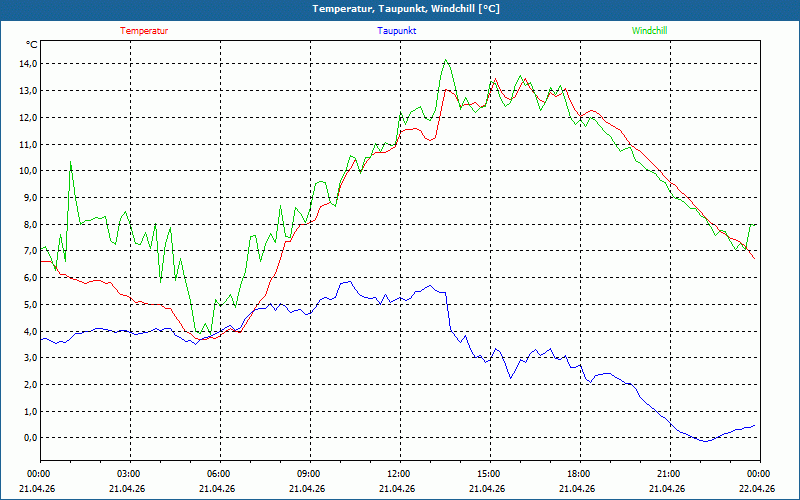Click the '°C' axis unit label
Image resolution: width=800 pixels, height=500 pixels.
pos(32,45)
